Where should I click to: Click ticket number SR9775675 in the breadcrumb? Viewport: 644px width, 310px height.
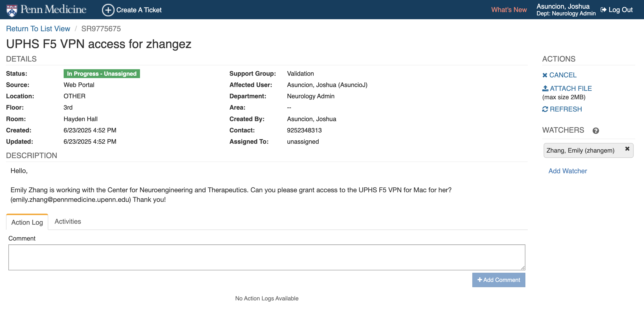[x=101, y=29]
